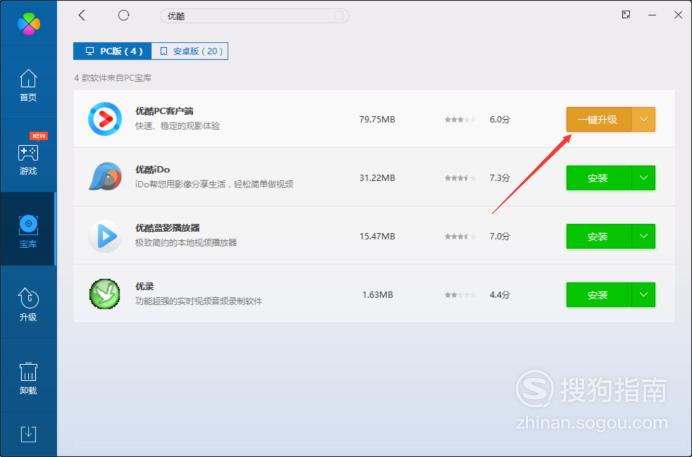
Task: Open the 首页 home section
Action: [28, 85]
